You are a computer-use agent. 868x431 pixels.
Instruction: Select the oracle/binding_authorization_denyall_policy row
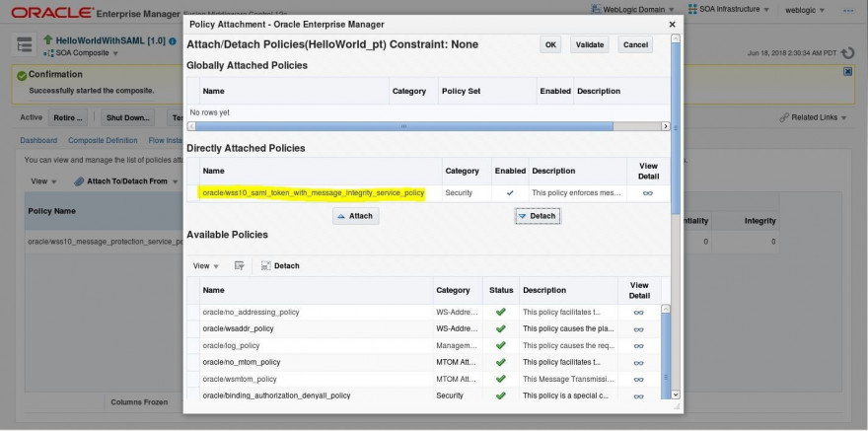click(x=423, y=395)
